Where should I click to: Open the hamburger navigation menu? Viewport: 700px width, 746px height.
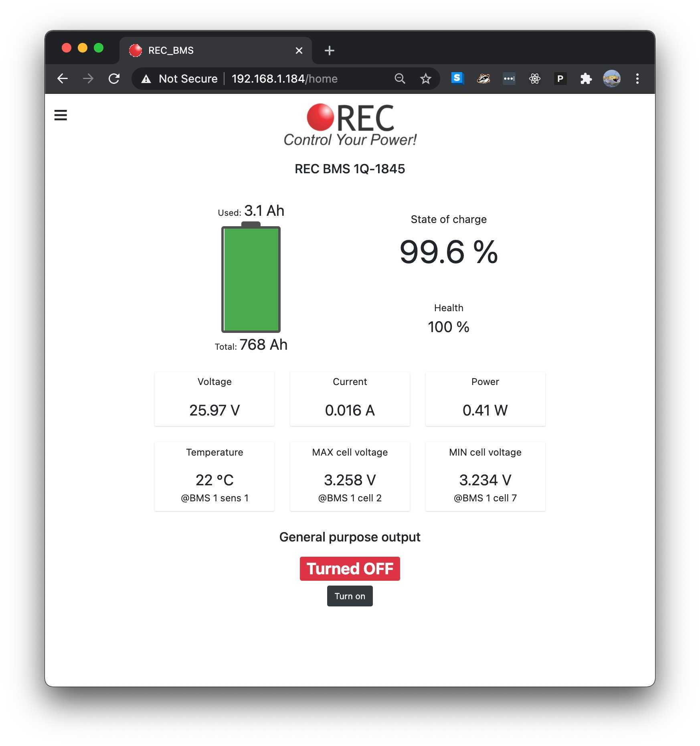pos(61,115)
